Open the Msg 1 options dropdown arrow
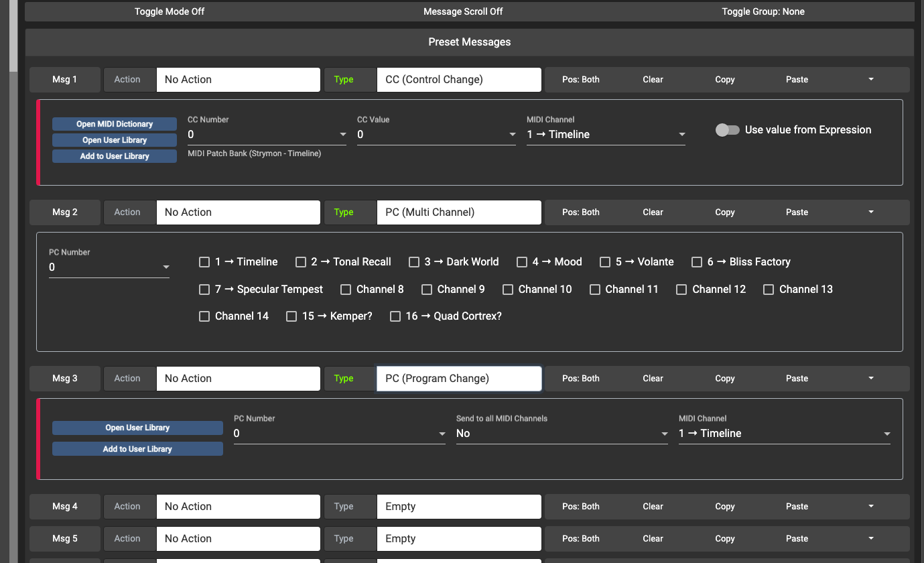Viewport: 924px width, 563px height. [870, 79]
